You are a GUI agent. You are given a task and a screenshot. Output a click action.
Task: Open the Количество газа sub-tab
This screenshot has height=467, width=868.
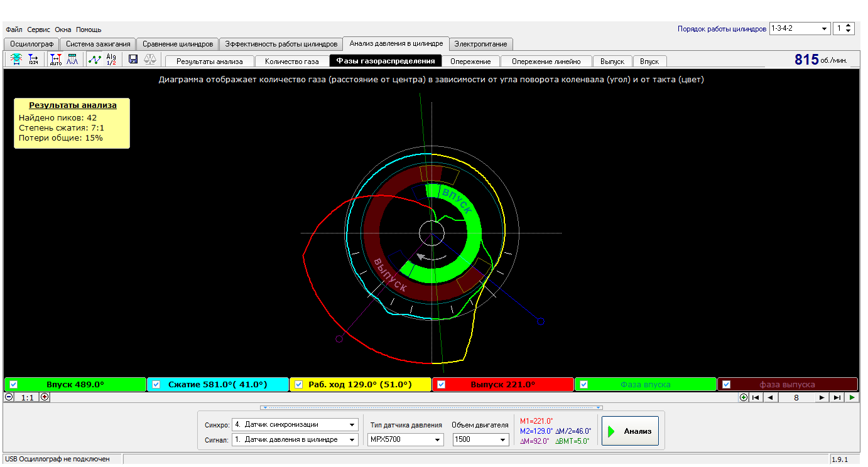pos(292,62)
